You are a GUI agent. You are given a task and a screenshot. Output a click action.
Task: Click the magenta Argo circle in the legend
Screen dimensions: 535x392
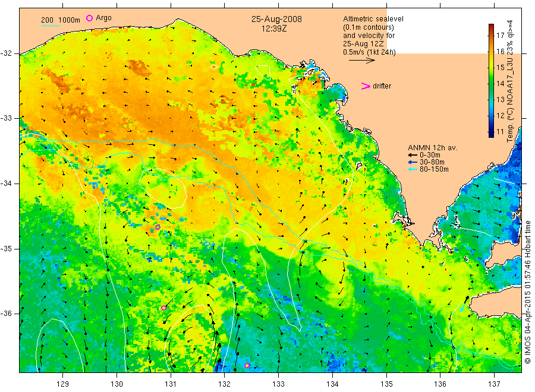point(89,18)
